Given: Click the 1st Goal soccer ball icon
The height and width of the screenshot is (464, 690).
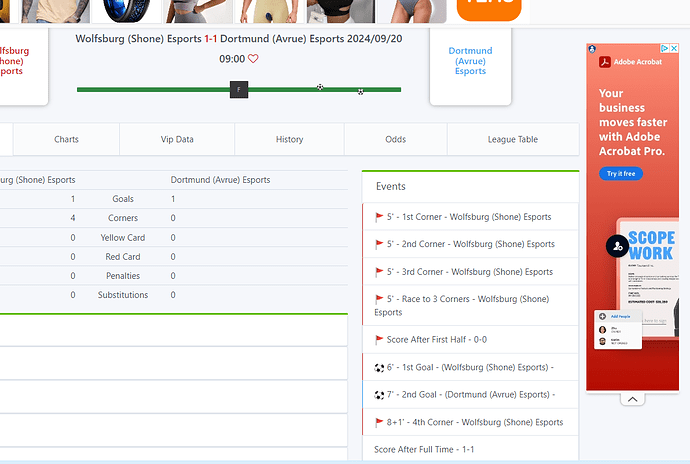Looking at the screenshot, I should pyautogui.click(x=379, y=367).
